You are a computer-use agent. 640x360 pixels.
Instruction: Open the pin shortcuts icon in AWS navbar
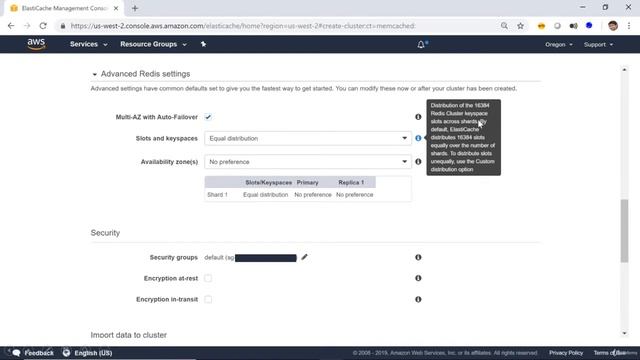click(x=203, y=44)
